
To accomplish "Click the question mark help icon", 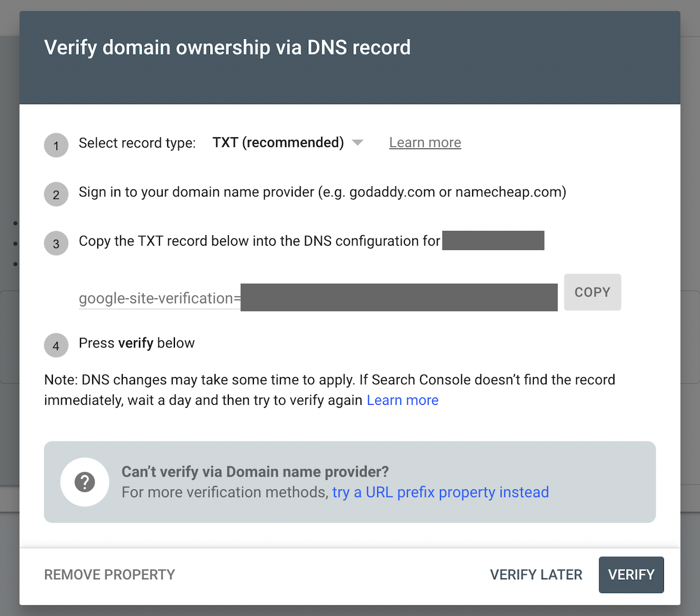I will coord(85,482).
